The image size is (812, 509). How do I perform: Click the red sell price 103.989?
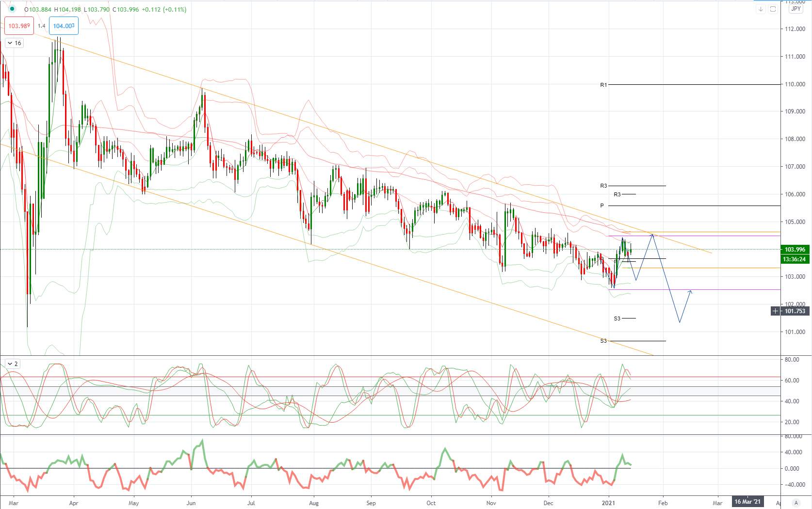pos(19,26)
